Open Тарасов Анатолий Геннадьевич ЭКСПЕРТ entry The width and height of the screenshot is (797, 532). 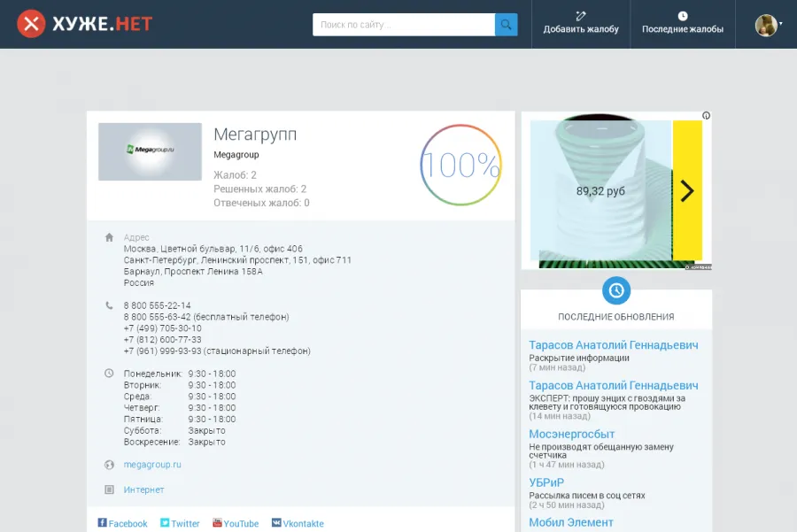click(614, 386)
